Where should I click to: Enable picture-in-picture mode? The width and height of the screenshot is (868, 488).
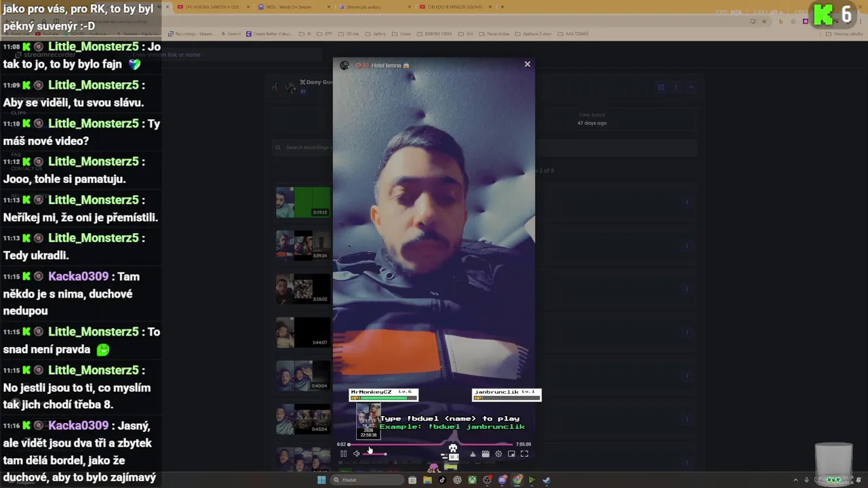point(511,454)
